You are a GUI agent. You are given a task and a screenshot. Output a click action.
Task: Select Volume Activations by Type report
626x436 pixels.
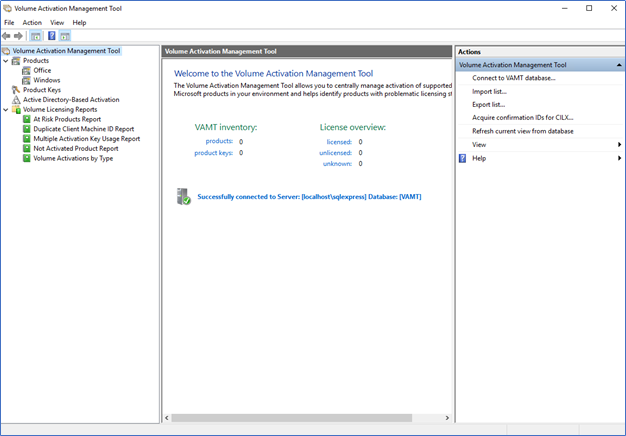[x=73, y=158]
